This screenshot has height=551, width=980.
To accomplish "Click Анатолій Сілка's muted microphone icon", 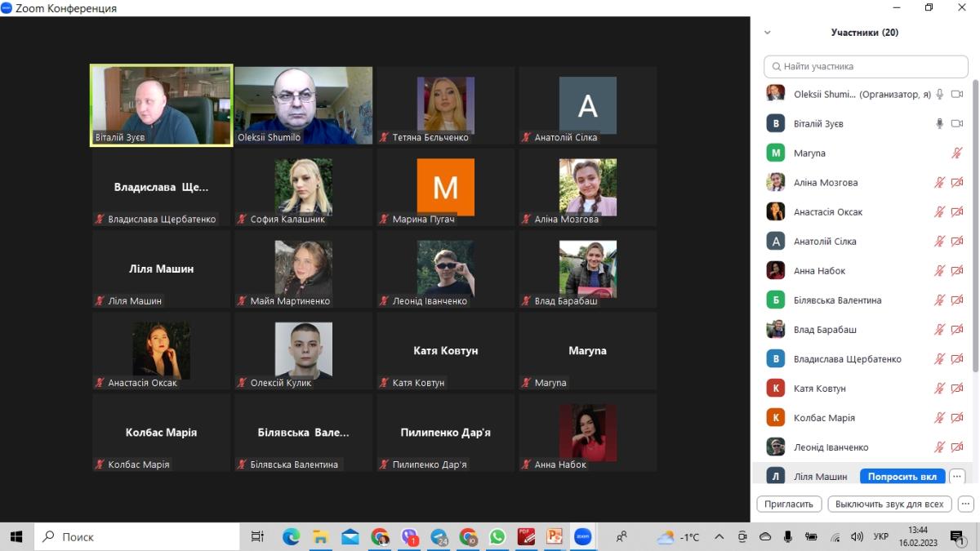I will (x=940, y=242).
